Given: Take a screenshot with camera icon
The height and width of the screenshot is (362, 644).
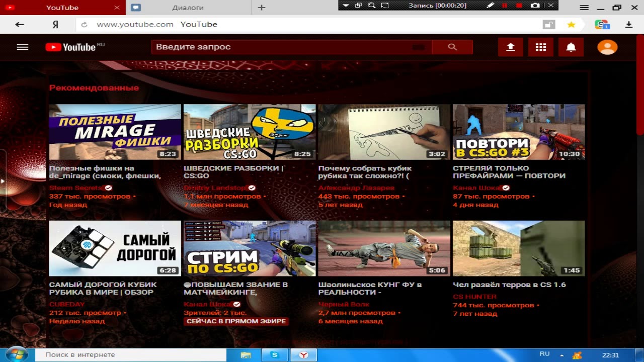Looking at the screenshot, I should (535, 6).
